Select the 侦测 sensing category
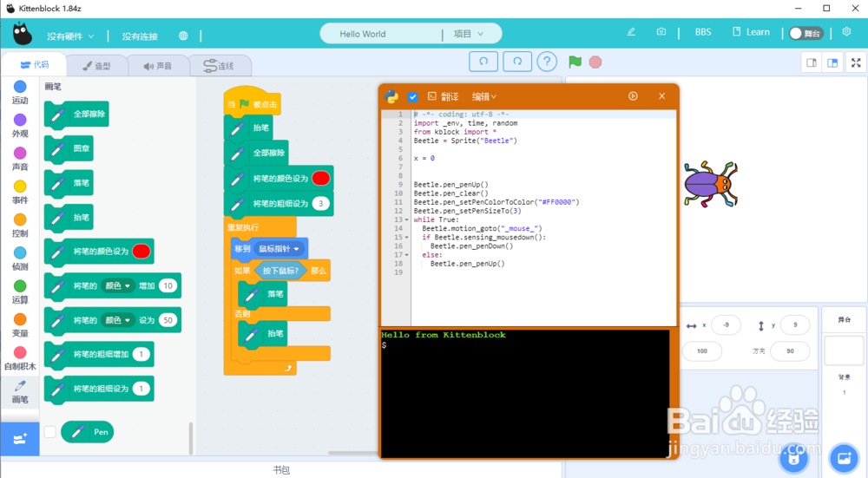 click(x=20, y=259)
